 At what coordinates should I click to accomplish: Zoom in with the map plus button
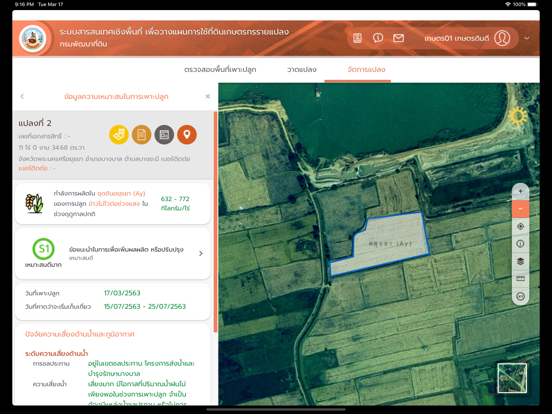pyautogui.click(x=520, y=192)
